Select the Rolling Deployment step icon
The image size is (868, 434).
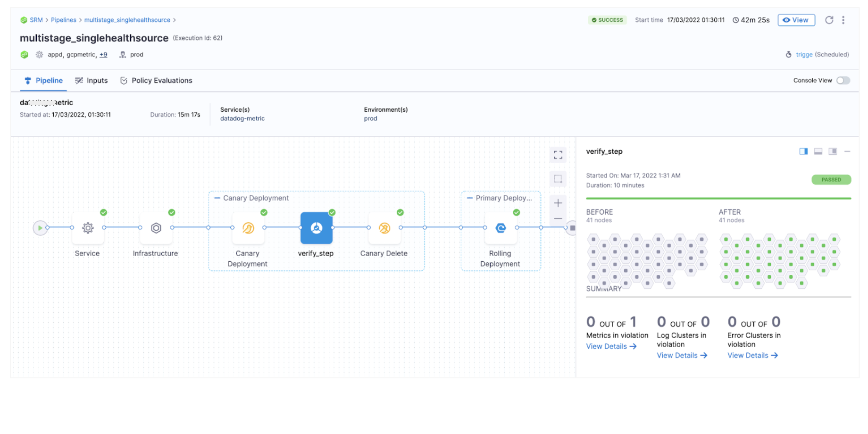click(x=501, y=228)
